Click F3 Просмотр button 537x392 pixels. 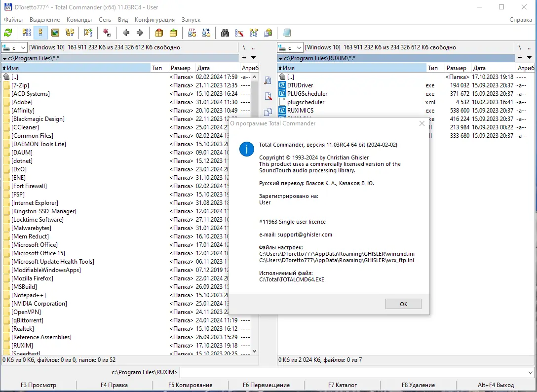[38, 385]
